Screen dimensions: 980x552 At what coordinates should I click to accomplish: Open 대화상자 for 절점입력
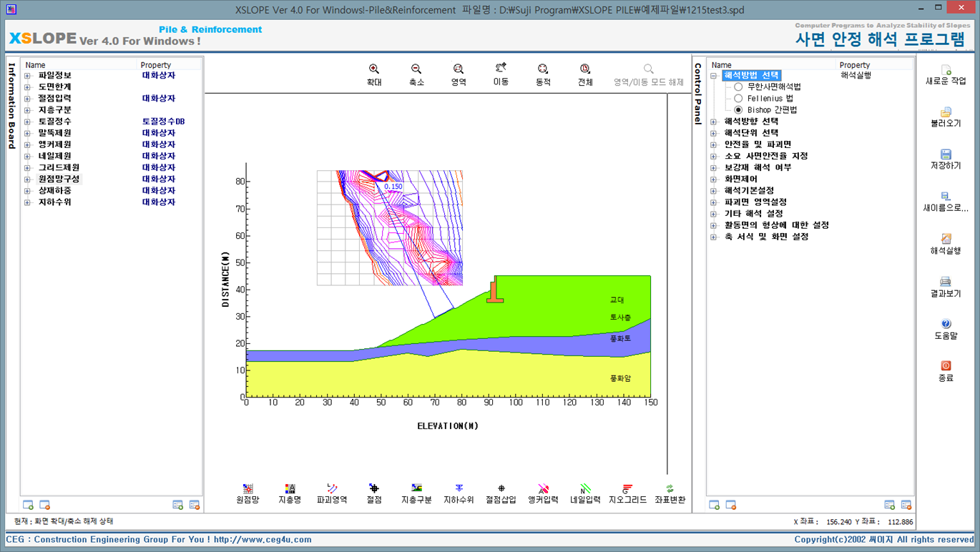[x=159, y=98]
